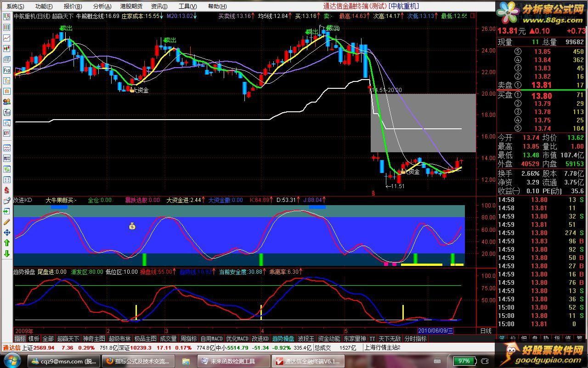Click the 庄家成本:15.55 label in chart header
Image resolution: width=588 pixels, height=368 pixels.
coord(140,16)
